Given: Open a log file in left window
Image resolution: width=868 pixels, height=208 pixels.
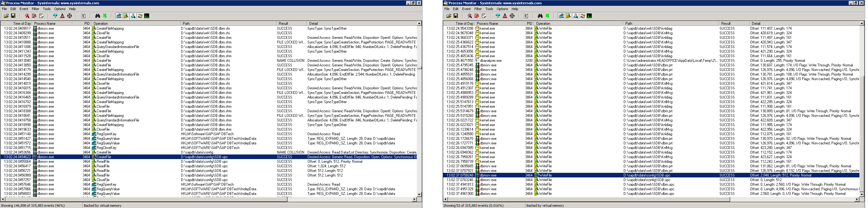Looking at the screenshot, I should pos(6,16).
